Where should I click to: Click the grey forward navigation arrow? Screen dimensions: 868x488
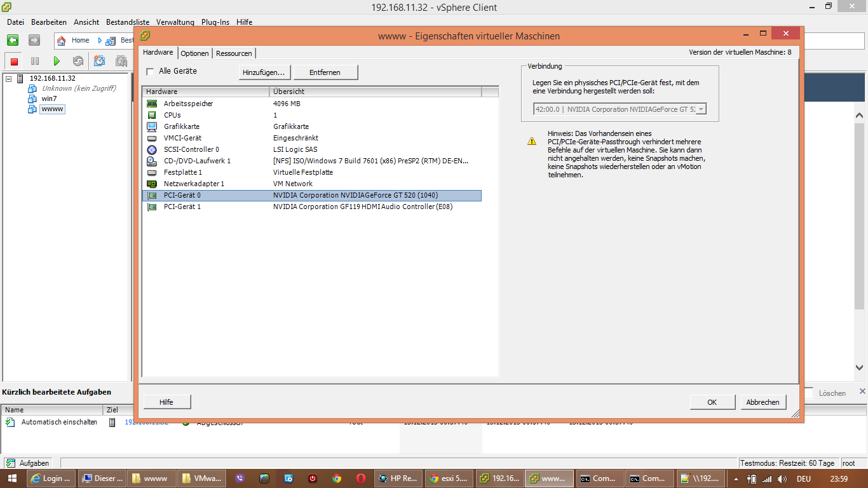click(34, 40)
